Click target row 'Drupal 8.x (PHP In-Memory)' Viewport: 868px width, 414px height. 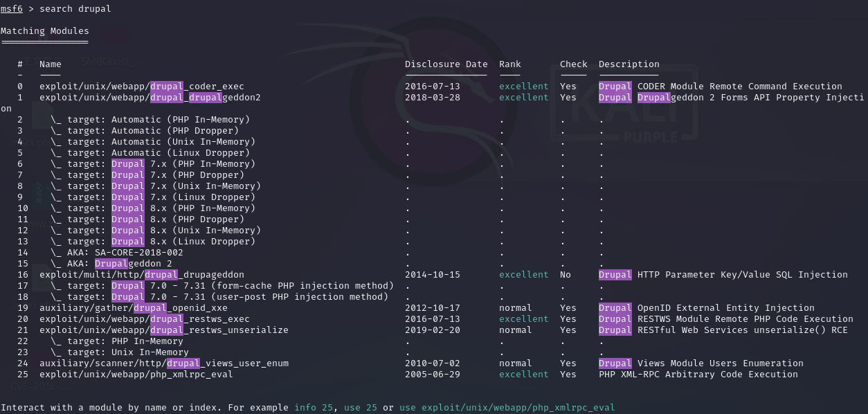point(153,208)
